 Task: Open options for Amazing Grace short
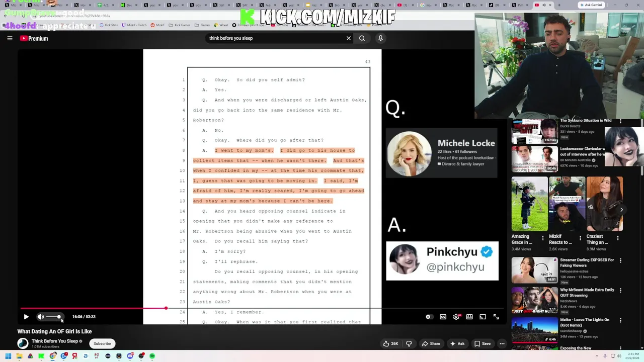(542, 238)
